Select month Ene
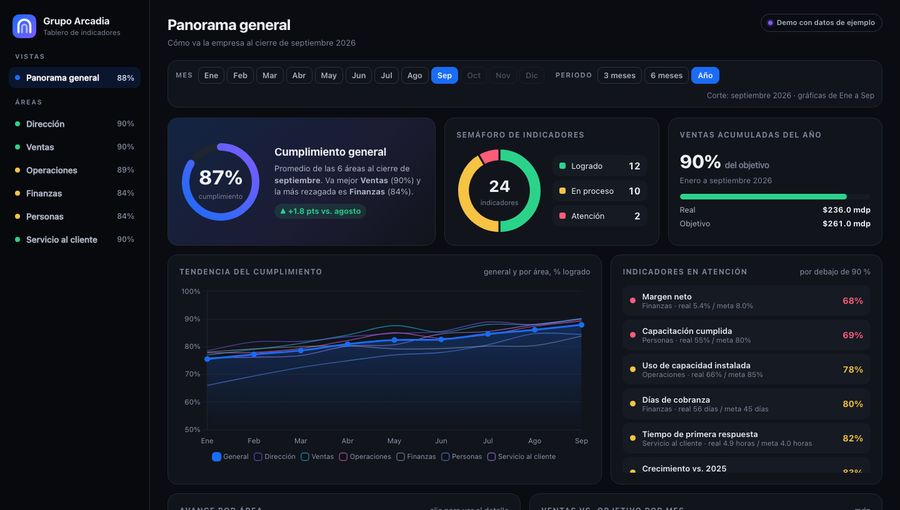This screenshot has width=900, height=510. 211,75
